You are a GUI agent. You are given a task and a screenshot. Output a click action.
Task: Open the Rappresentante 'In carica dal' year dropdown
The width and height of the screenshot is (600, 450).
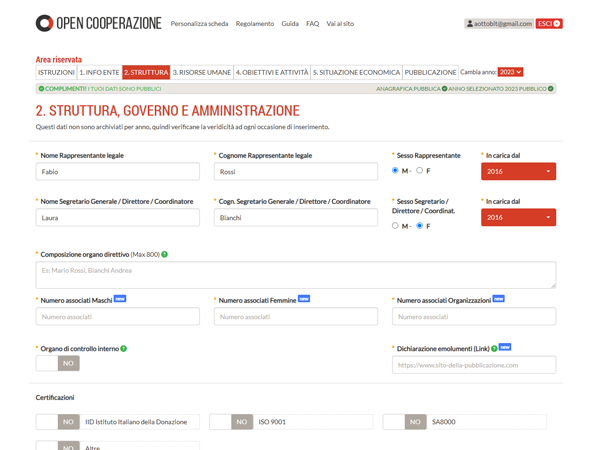518,172
